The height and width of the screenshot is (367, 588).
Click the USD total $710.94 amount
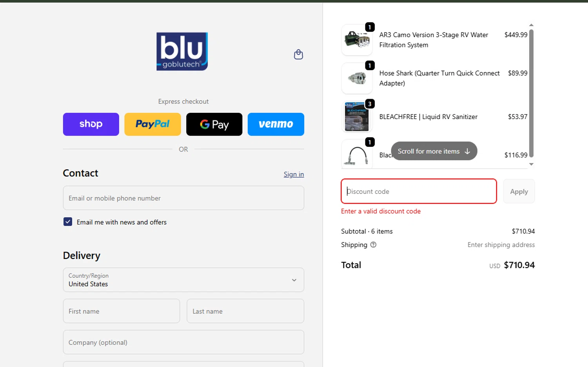[519, 265]
